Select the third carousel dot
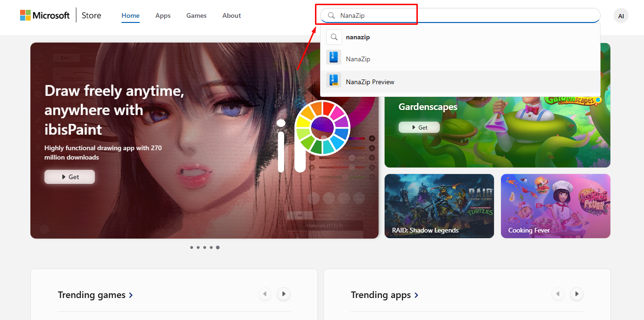This screenshot has width=644, height=320. (205, 247)
